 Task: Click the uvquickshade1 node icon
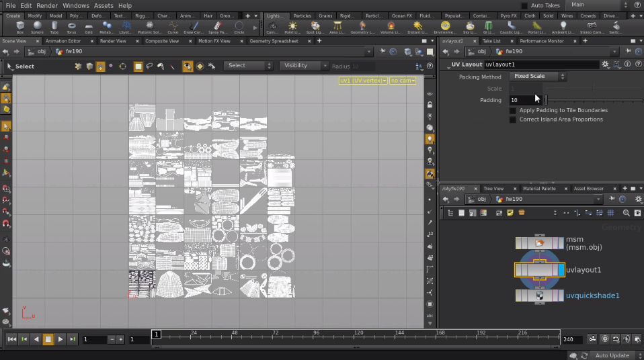tap(540, 296)
